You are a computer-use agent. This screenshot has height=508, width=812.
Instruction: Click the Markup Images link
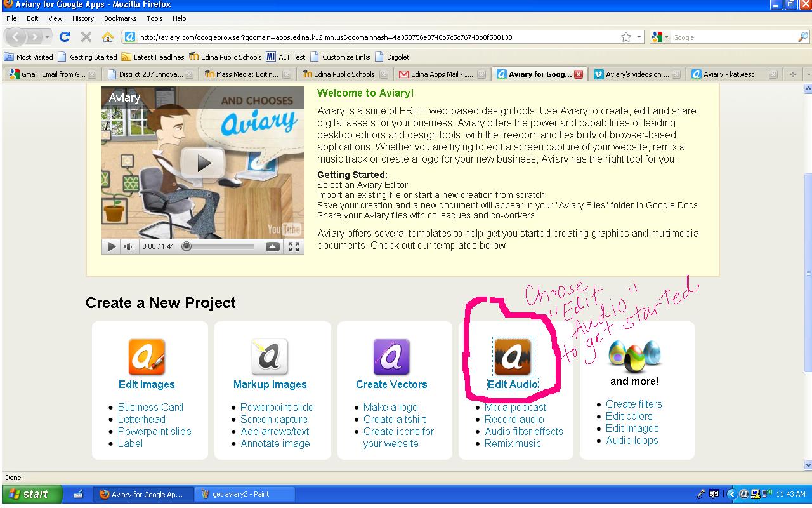[x=270, y=384]
